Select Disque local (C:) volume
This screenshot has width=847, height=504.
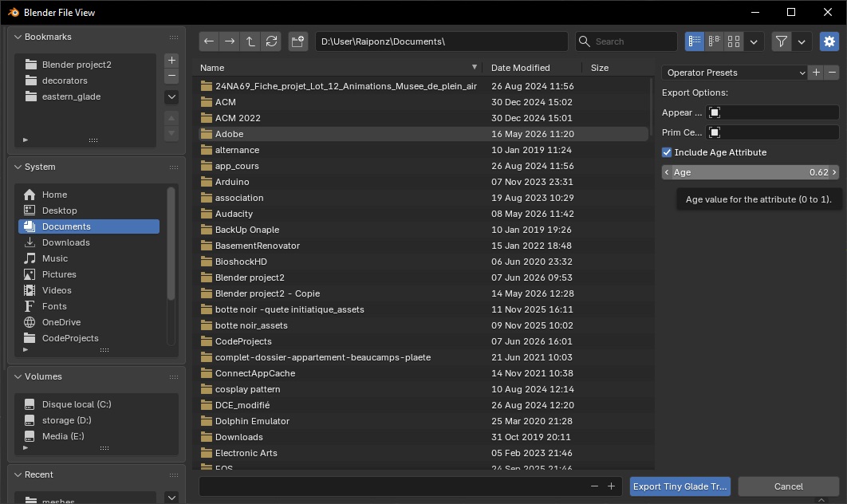coord(97,404)
